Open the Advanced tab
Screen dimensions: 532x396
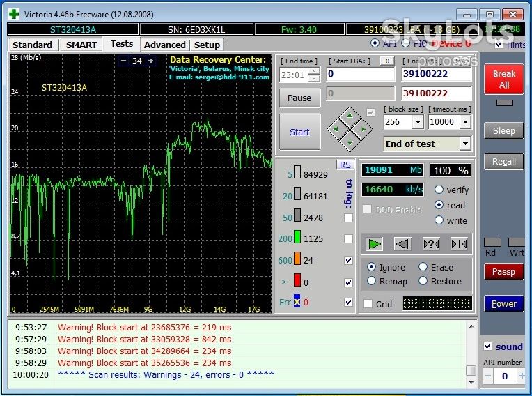coord(165,45)
